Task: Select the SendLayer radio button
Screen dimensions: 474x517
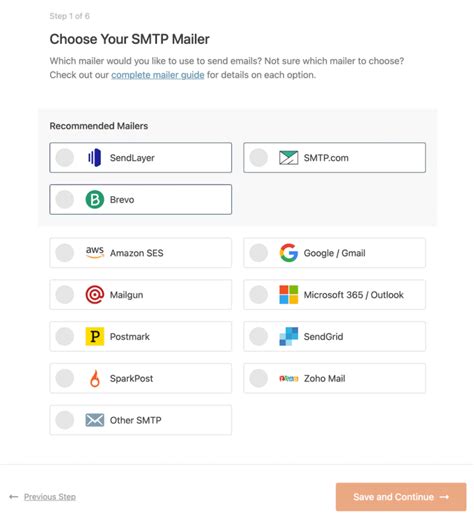Action: [65, 158]
